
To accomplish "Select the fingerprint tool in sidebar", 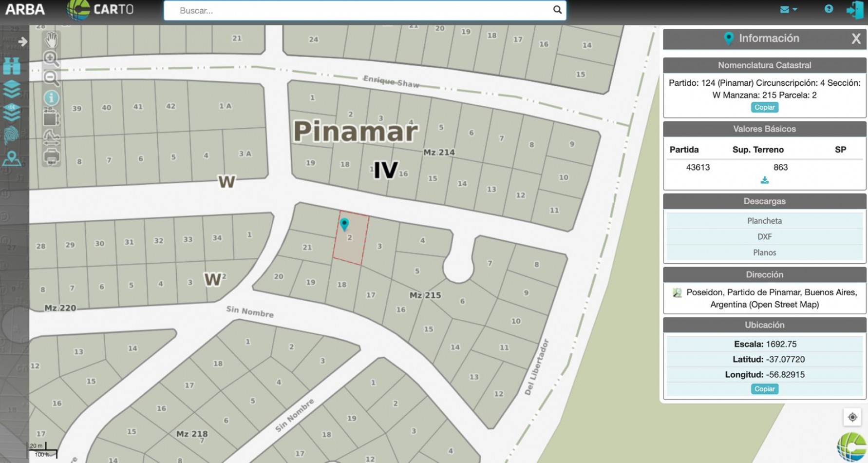I will coord(12,133).
